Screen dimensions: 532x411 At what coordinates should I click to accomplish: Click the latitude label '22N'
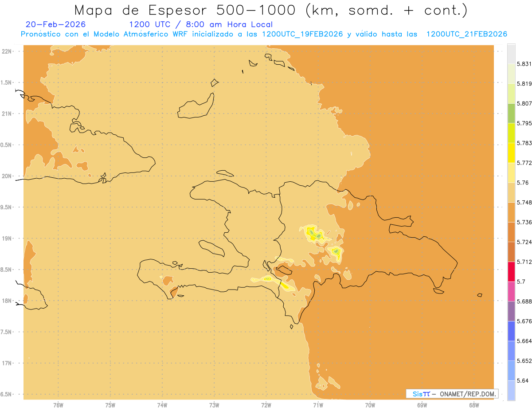pyautogui.click(x=7, y=51)
